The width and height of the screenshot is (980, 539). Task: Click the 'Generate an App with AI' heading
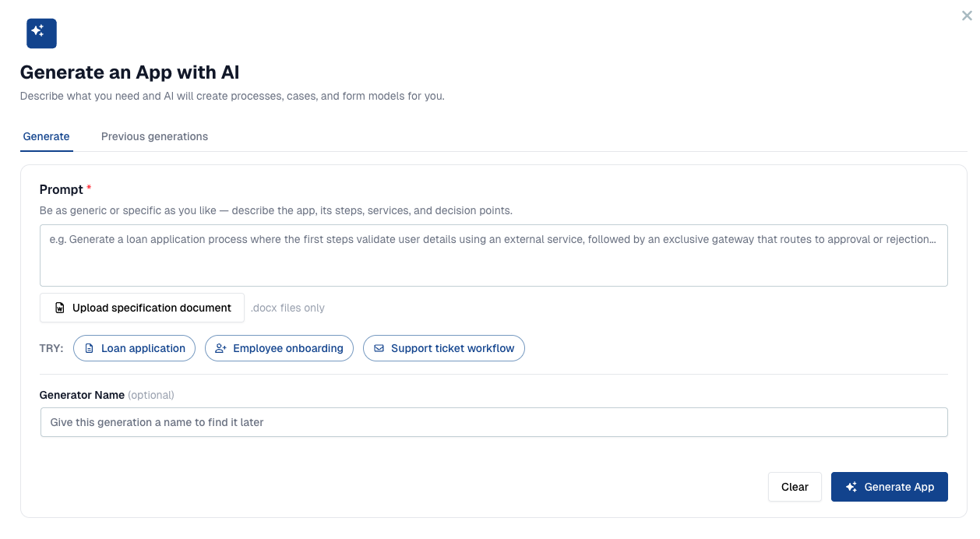(x=129, y=72)
